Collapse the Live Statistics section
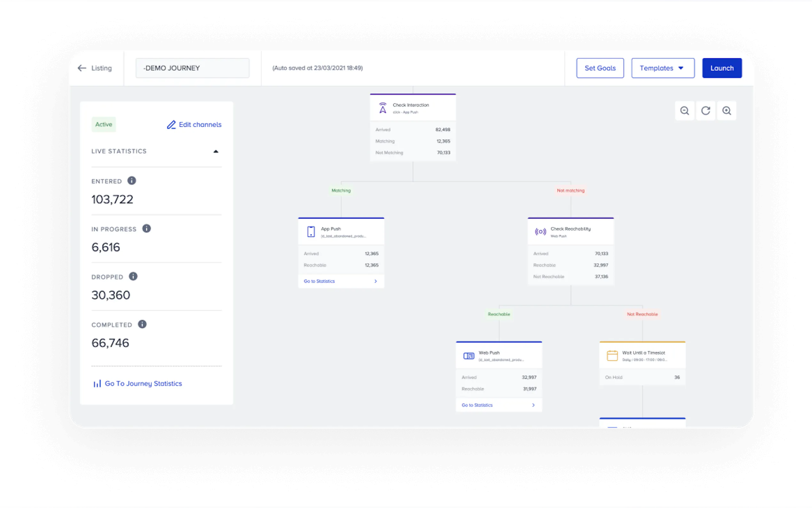 216,152
